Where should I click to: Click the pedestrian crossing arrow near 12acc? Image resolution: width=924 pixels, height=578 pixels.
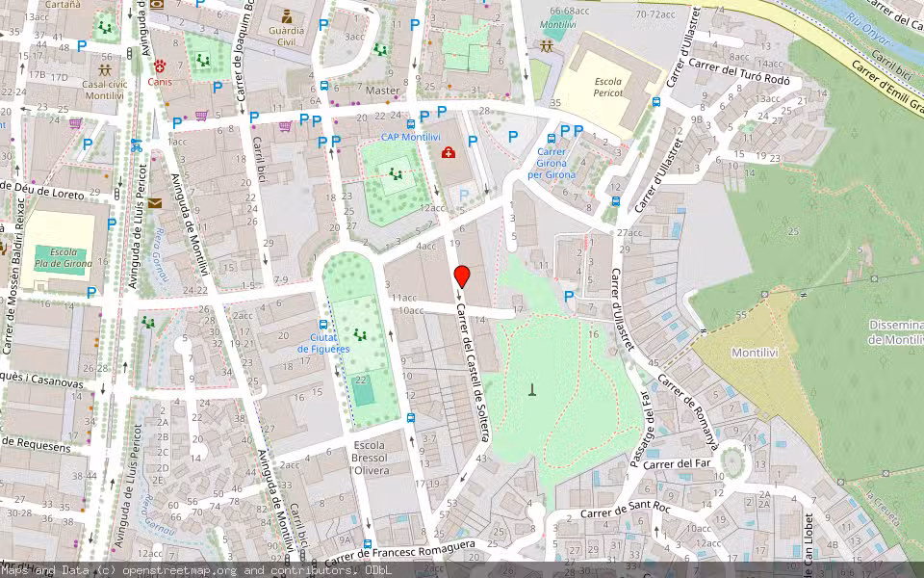click(436, 192)
